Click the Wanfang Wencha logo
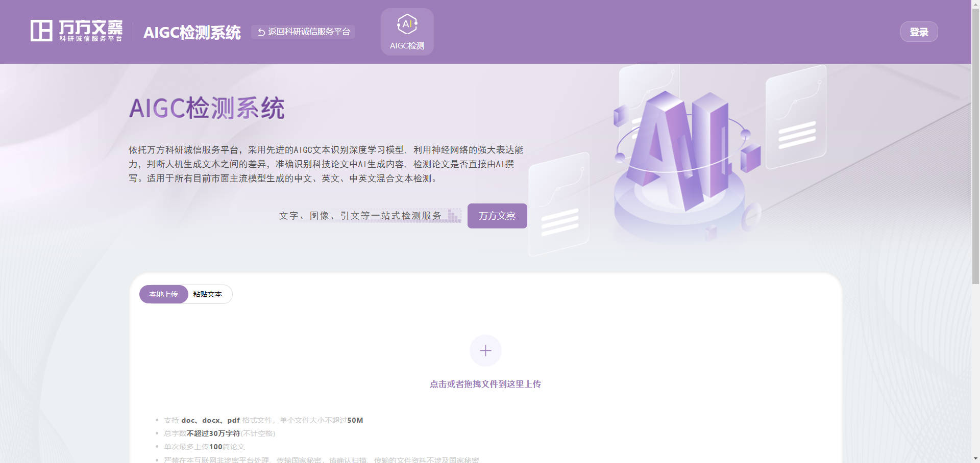Screen dimensions: 980x463 pyautogui.click(x=77, y=31)
